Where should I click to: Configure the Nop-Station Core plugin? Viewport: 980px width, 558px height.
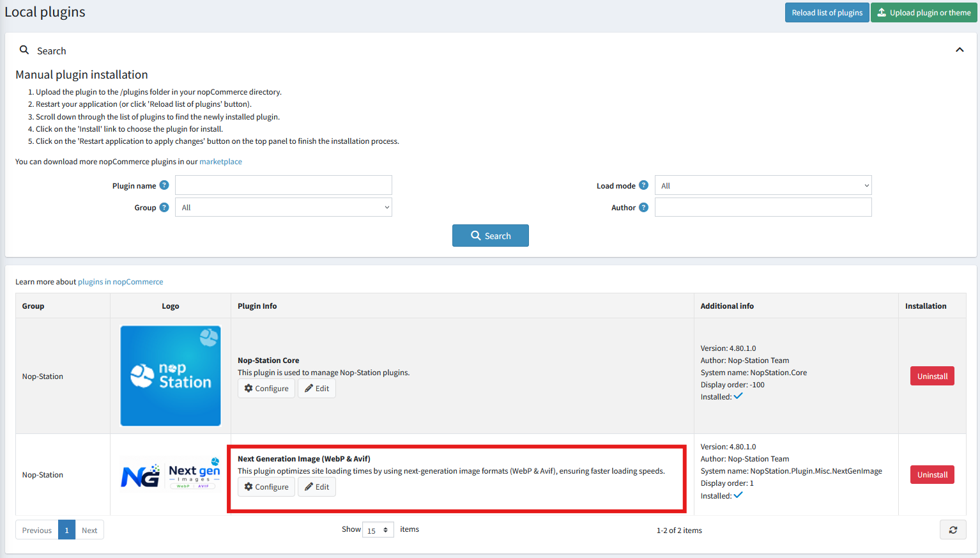(x=266, y=389)
